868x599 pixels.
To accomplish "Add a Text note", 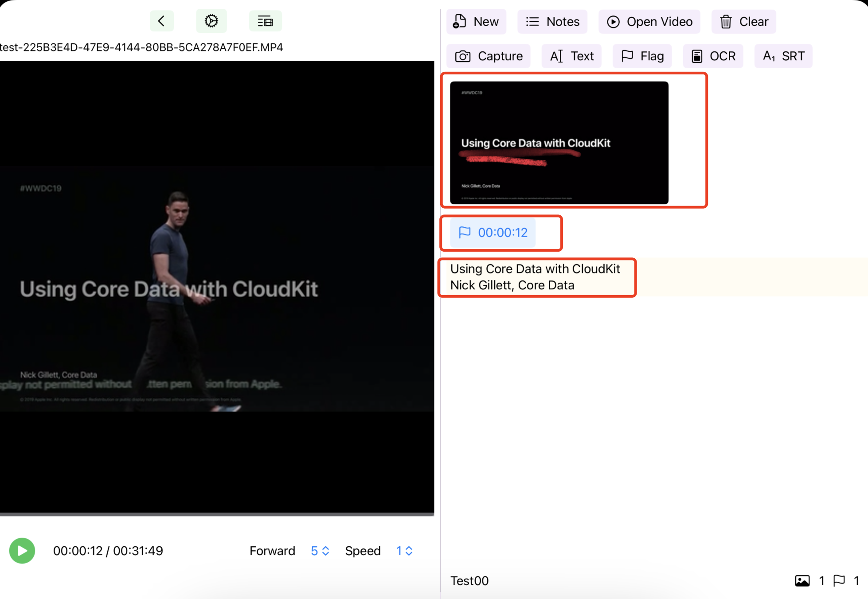I will click(x=571, y=56).
